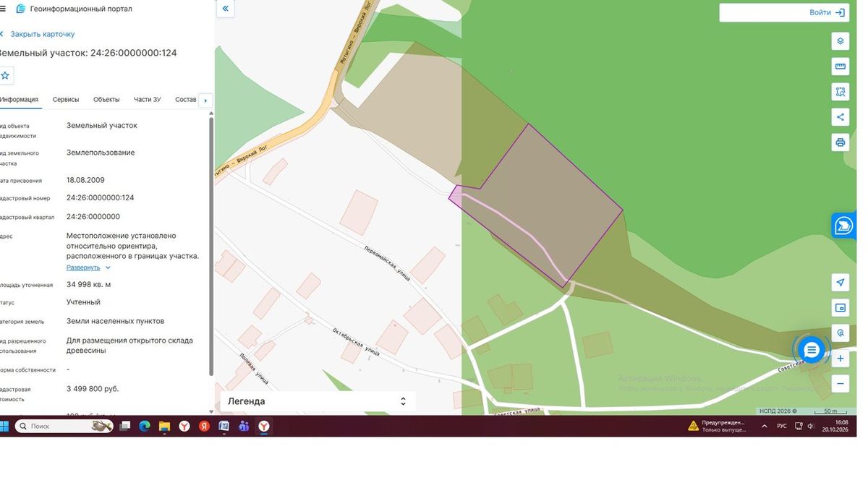Collapse the side panel with double chevron
Viewport: 868px width, 488px height.
tap(226, 9)
